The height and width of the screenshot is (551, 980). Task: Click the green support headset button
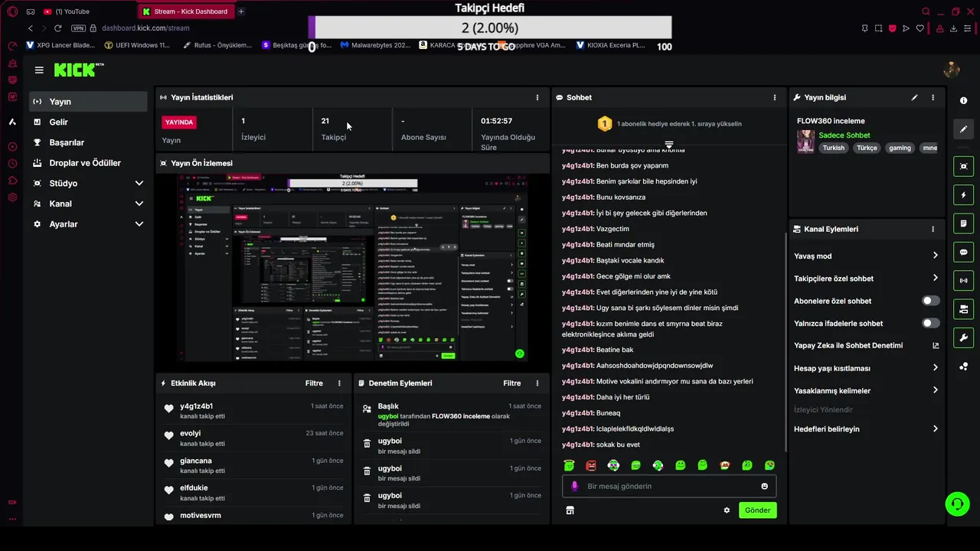[x=957, y=504]
